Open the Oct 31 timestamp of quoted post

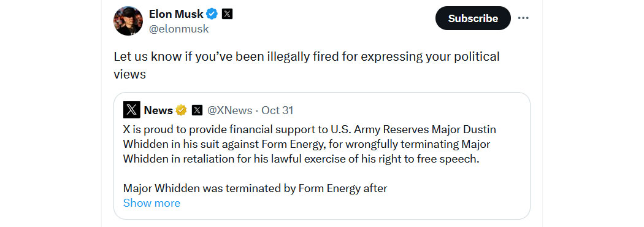[277, 110]
